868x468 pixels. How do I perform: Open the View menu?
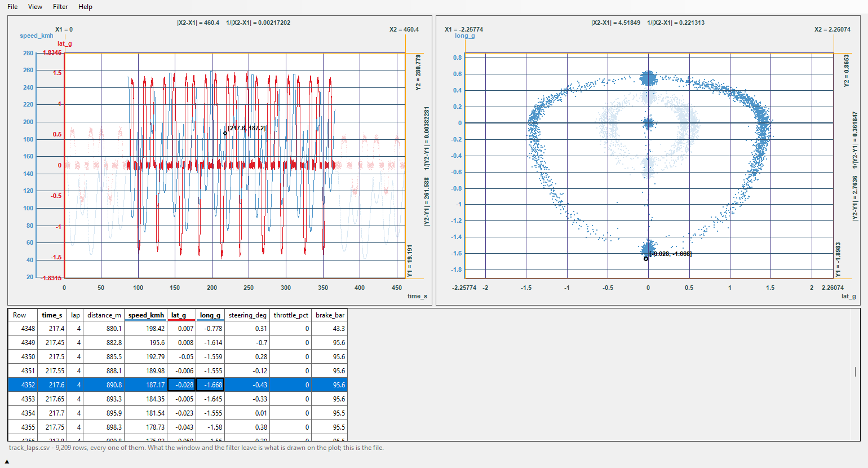(x=35, y=7)
